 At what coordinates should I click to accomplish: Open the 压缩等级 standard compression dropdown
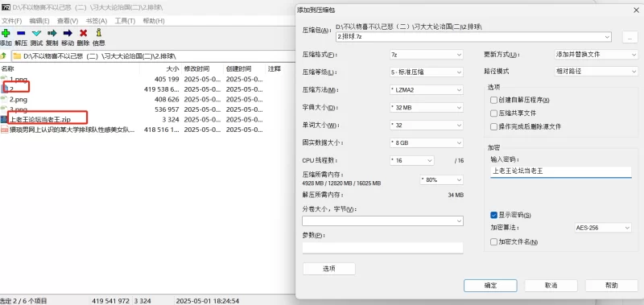[x=427, y=72]
